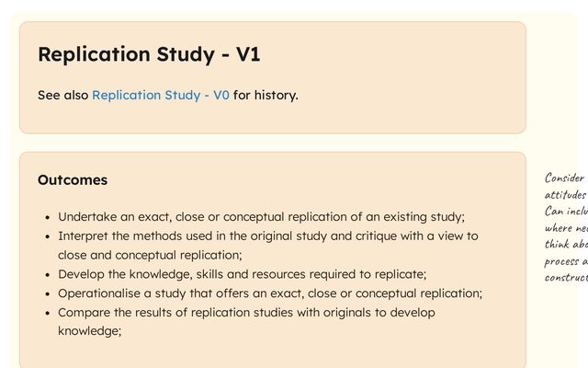Click the bullet dot before "Compare the results"
588x368 pixels.
[x=47, y=314]
